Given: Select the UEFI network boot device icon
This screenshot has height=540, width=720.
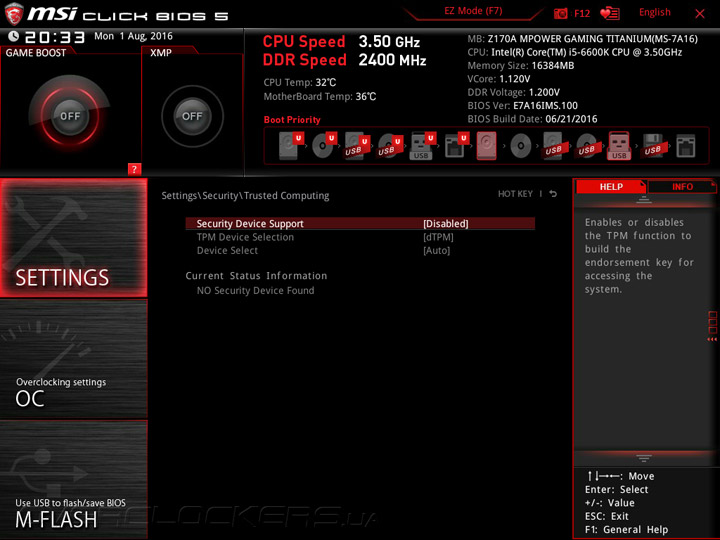Looking at the screenshot, I should (x=456, y=146).
